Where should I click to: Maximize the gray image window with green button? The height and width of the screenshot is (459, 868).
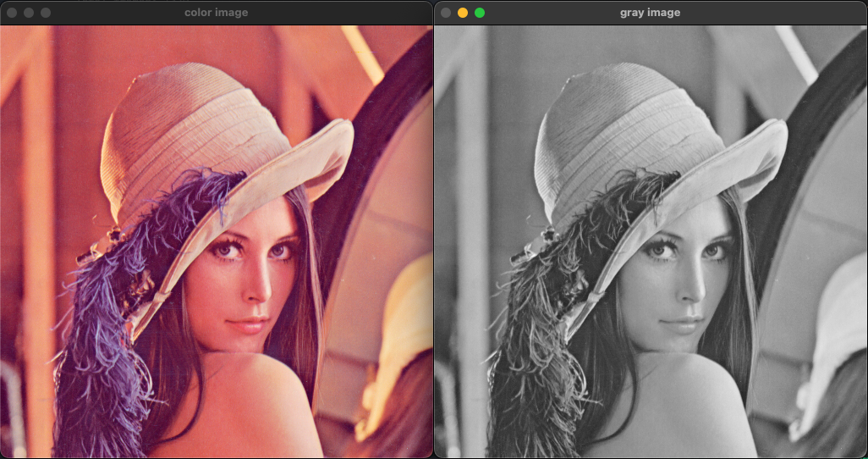point(480,13)
